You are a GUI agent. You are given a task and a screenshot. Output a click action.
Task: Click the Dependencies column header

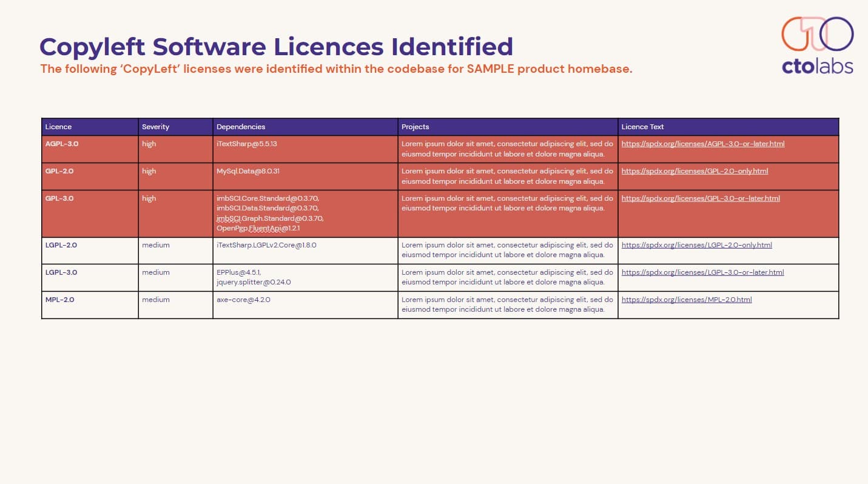click(305, 127)
